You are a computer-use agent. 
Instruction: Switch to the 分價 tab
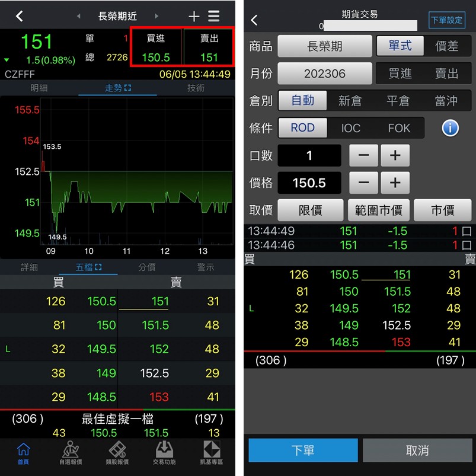[x=147, y=267]
